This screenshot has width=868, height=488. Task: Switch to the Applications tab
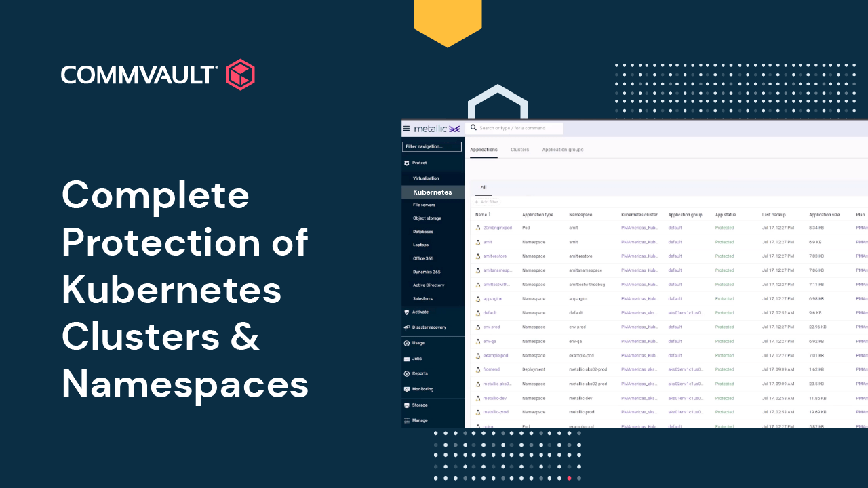pos(484,150)
